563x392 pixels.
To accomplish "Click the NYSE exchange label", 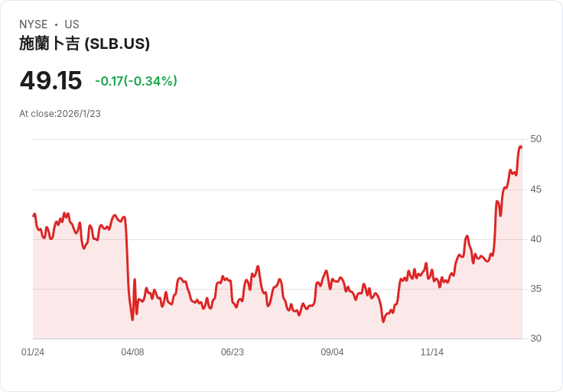I will click(x=34, y=24).
